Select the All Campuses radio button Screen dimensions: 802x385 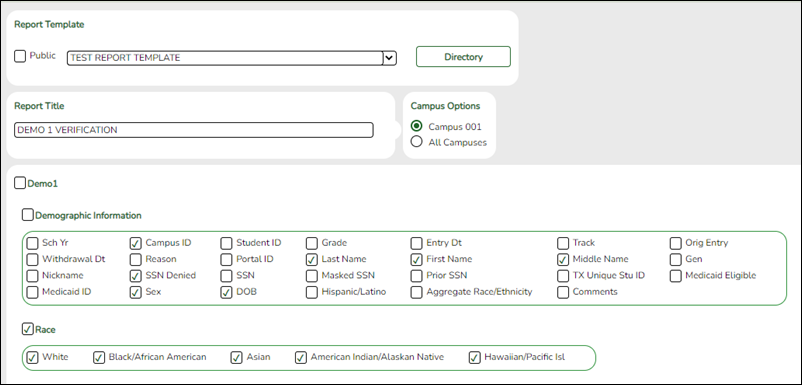point(416,142)
